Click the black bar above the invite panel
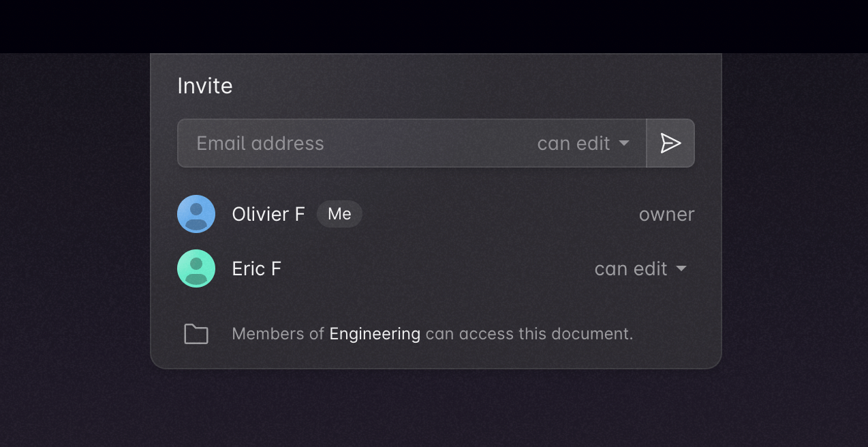 point(434,26)
